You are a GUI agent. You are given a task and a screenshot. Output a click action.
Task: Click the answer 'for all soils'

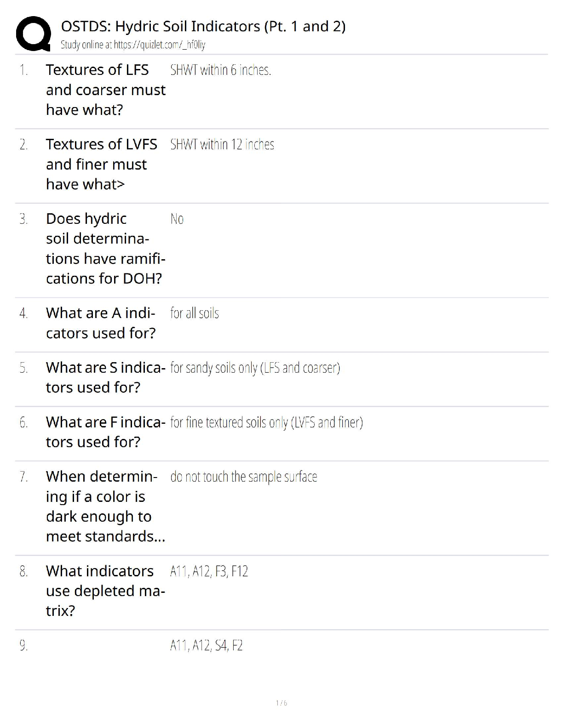(x=195, y=313)
